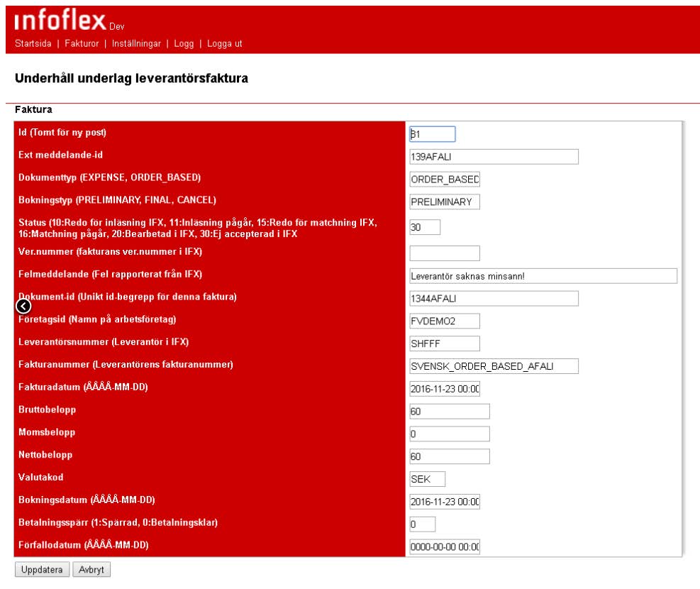Click the Leverantörsnummer field SHFFF
This screenshot has width=700, height=589.
pos(445,344)
